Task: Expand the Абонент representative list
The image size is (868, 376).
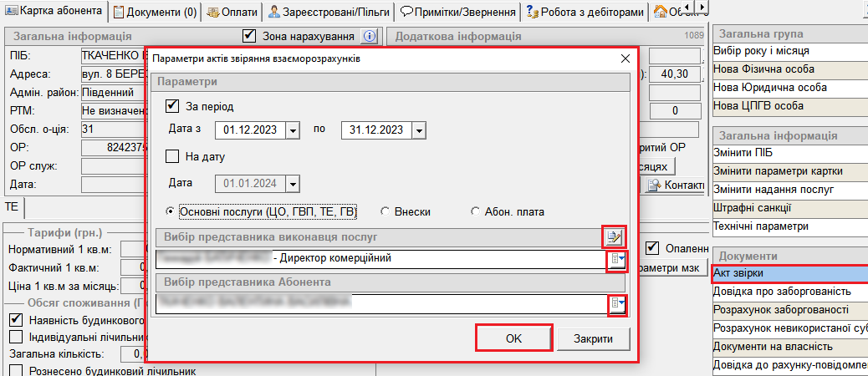Action: [617, 304]
